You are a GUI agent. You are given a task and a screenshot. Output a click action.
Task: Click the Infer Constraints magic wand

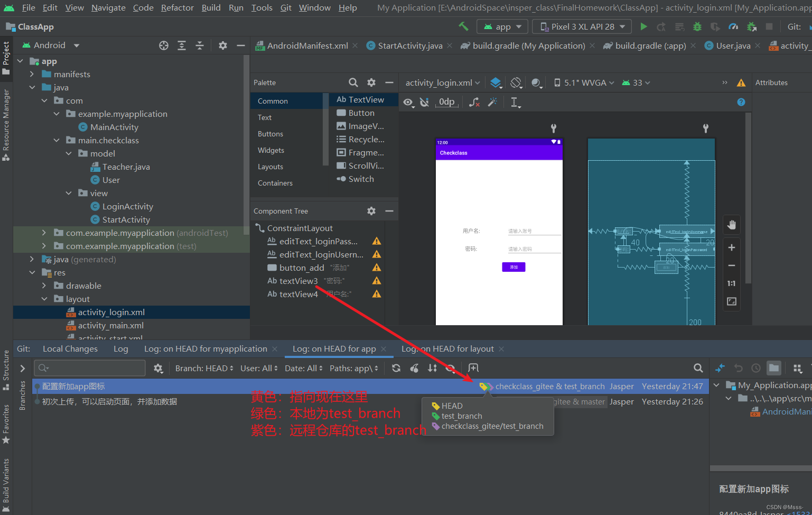pos(492,102)
